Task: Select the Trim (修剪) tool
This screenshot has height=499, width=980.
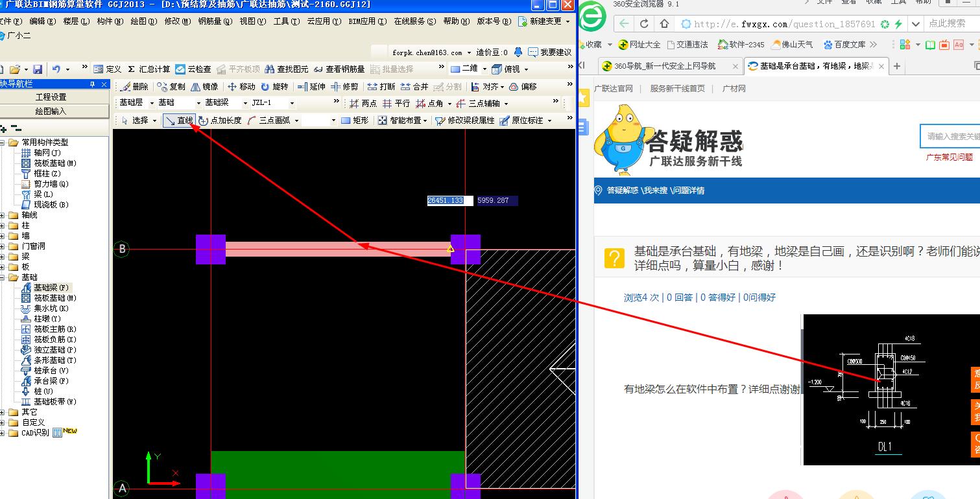Action: click(344, 86)
